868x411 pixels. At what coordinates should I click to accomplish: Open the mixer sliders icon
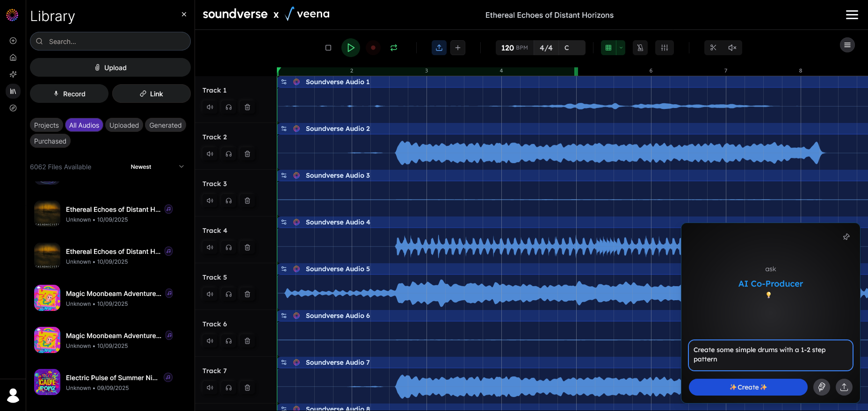(x=665, y=48)
